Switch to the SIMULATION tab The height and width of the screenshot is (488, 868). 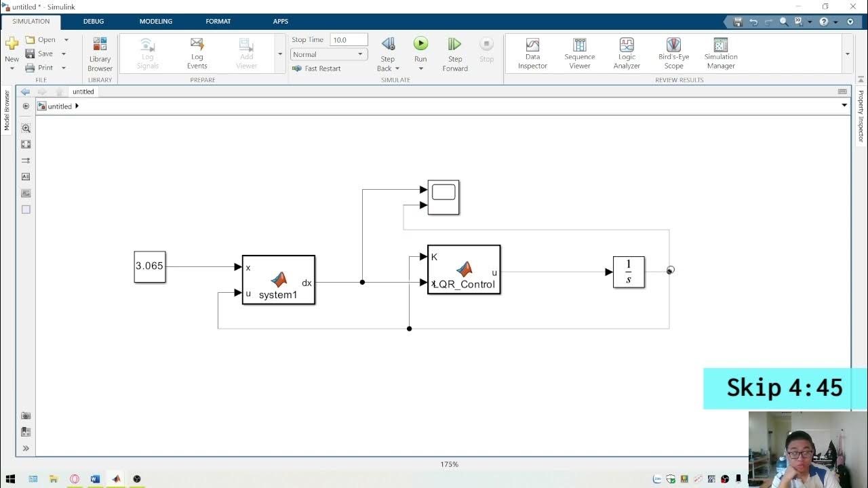31,22
